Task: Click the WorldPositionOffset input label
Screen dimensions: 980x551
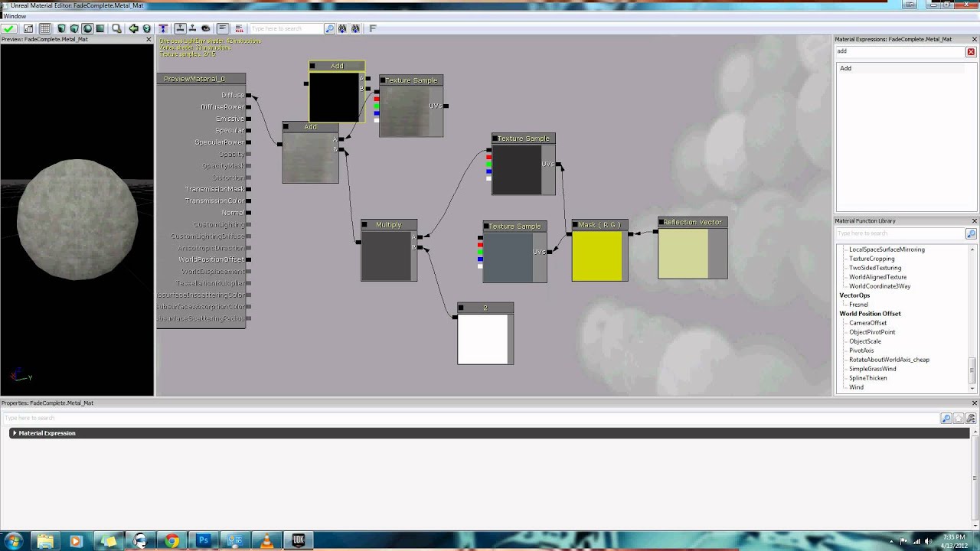Action: point(211,259)
